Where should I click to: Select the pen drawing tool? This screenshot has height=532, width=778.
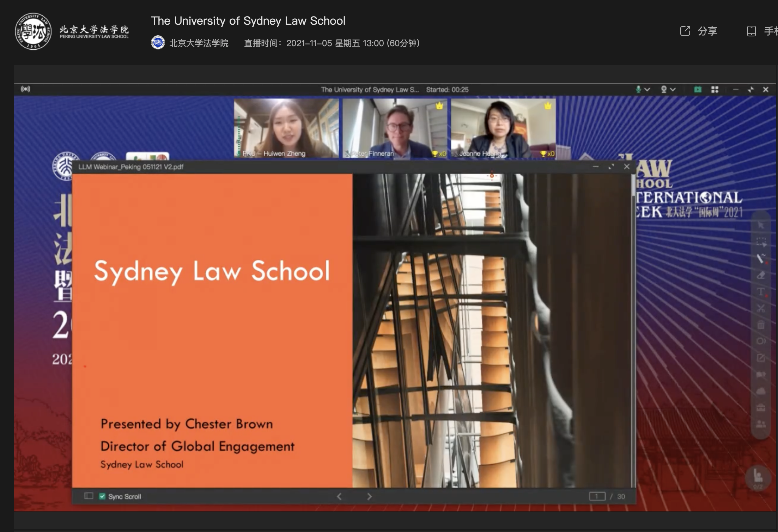click(x=761, y=258)
